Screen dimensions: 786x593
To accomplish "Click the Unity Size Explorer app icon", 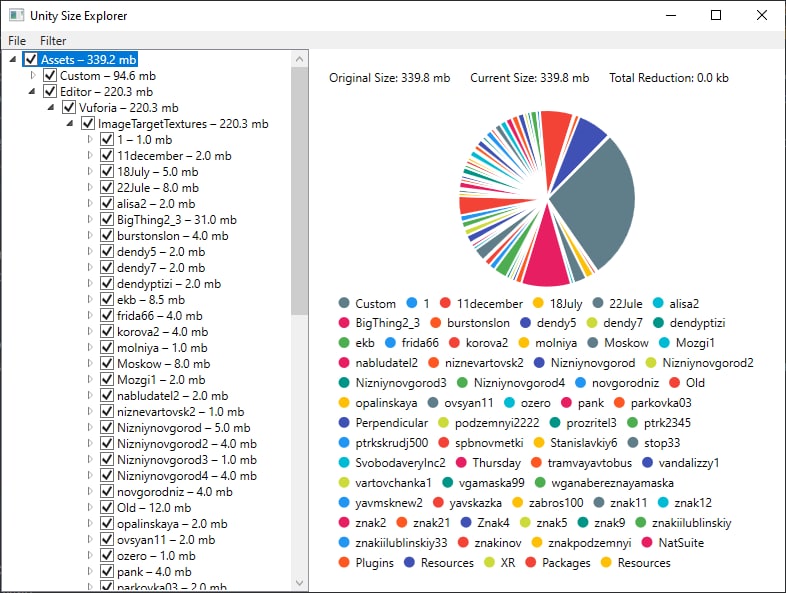I will click(16, 15).
